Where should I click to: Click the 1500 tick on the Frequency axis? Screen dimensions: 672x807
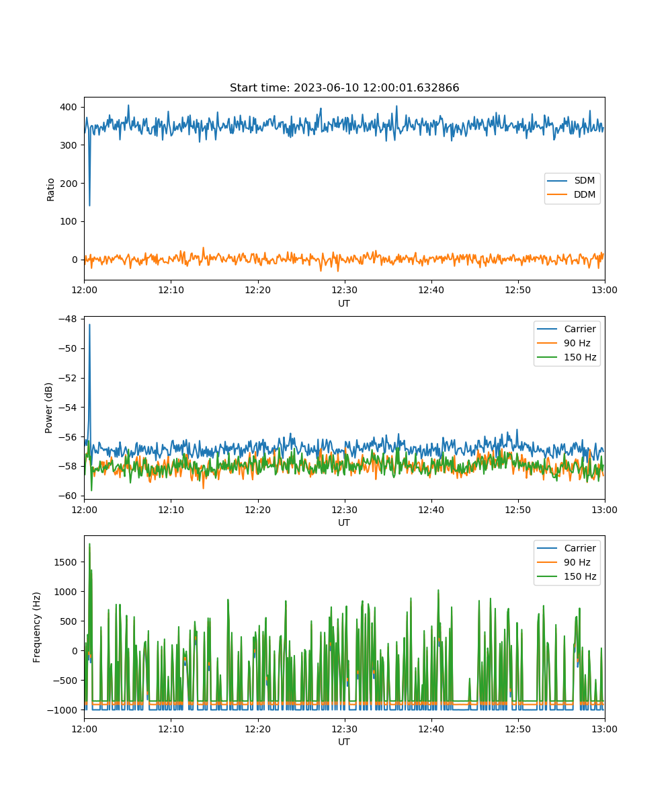pyautogui.click(x=67, y=562)
